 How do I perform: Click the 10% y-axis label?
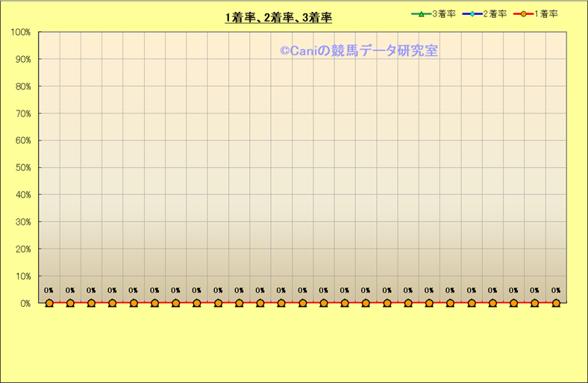(22, 276)
